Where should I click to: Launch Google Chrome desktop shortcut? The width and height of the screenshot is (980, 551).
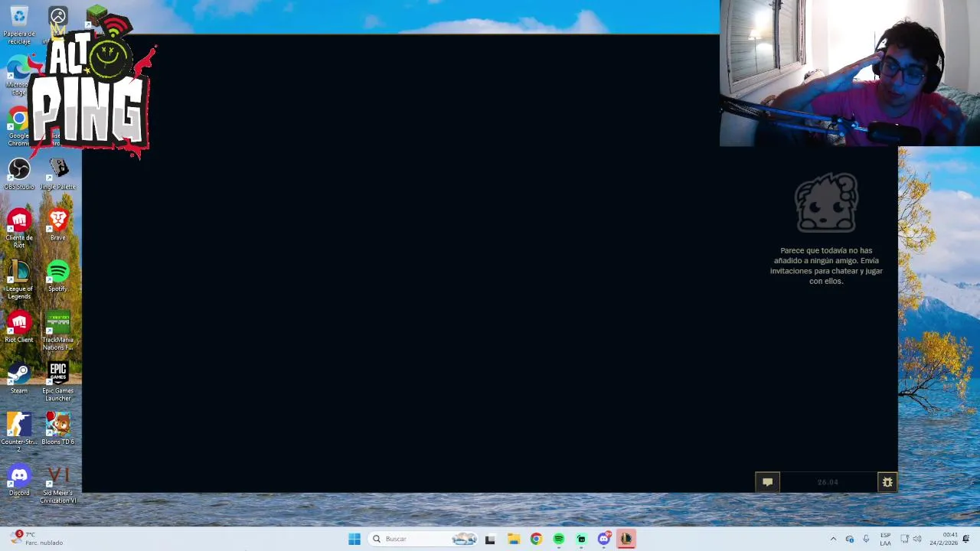coord(17,127)
